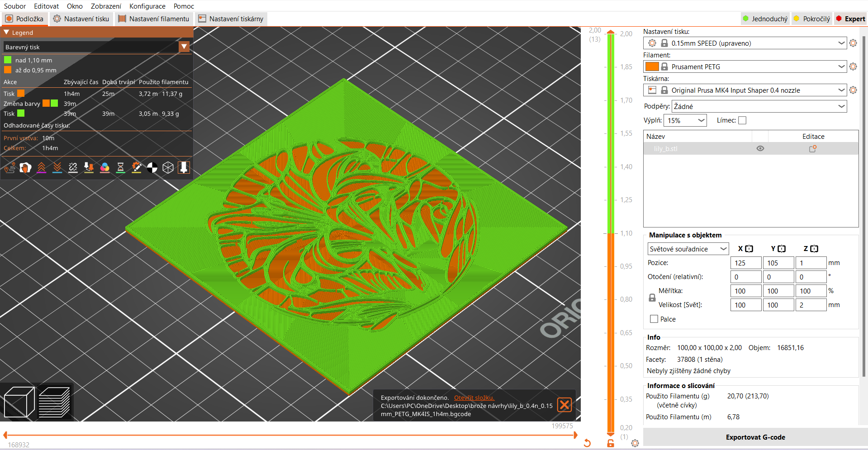
Task: Open the Podpěry supports dropdown
Action: point(841,107)
